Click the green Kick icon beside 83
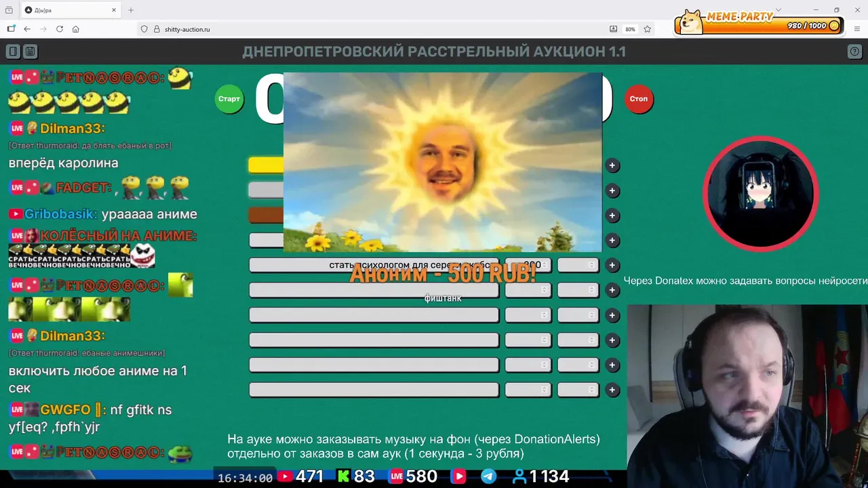The image size is (868, 488). [x=344, y=476]
